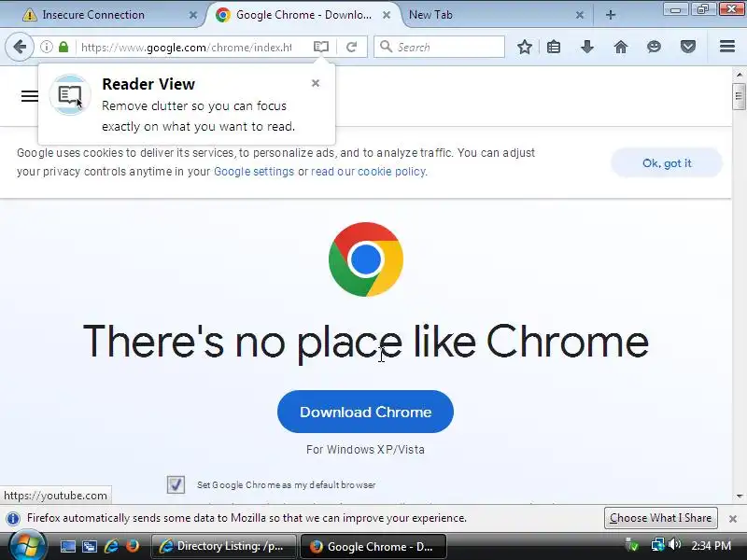The image size is (747, 560).
Task: Click Ok, got it cookie button
Action: click(x=667, y=162)
